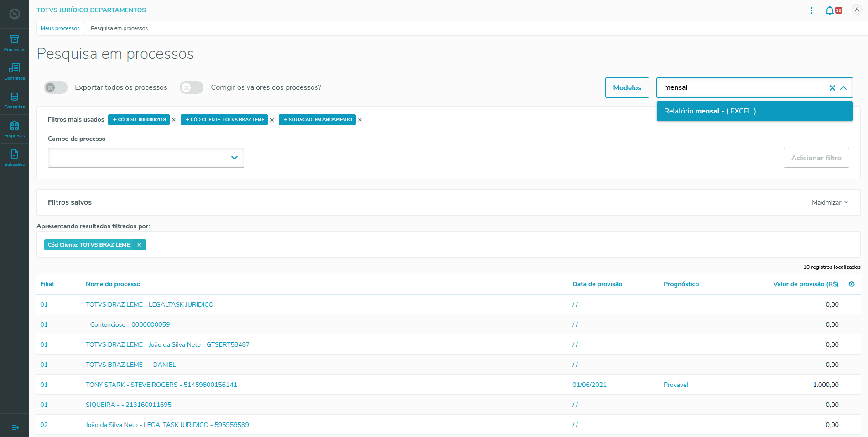Open the Consultas sidebar section
This screenshot has width=868, height=437.
pyautogui.click(x=15, y=101)
